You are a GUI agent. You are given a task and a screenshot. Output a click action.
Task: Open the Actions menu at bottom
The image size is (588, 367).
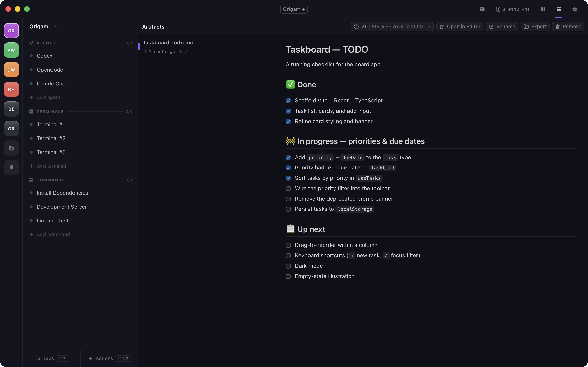pos(109,358)
